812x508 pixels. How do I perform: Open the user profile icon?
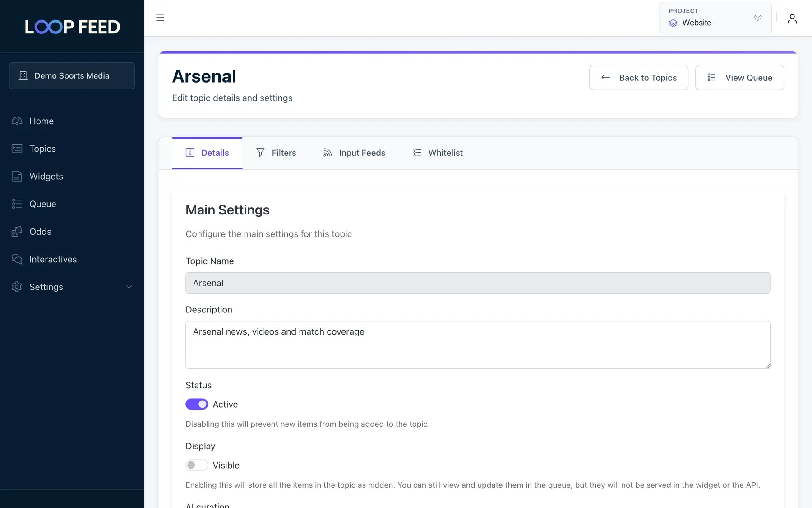click(792, 19)
